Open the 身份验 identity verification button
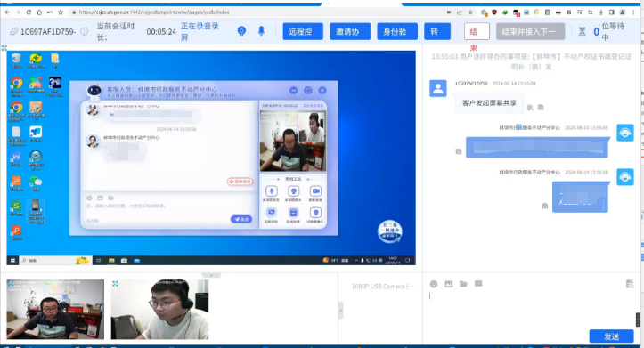This screenshot has height=348, width=644. coord(397,32)
